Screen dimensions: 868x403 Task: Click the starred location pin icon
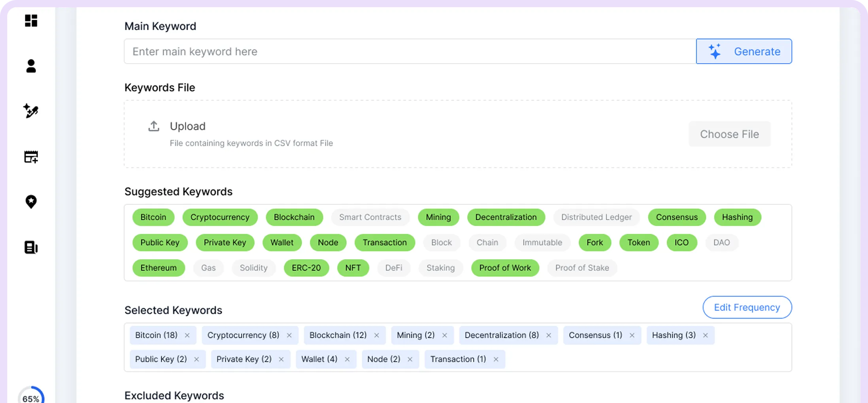[x=31, y=202]
